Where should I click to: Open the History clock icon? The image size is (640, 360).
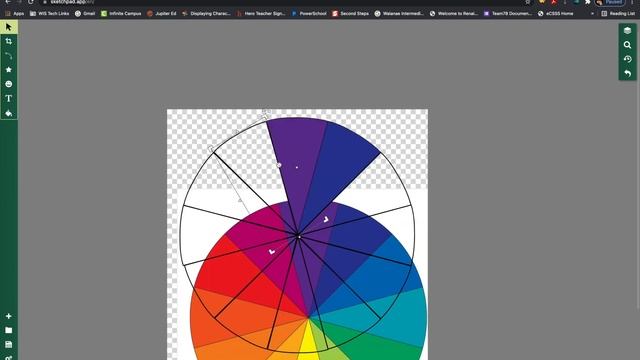point(628,59)
